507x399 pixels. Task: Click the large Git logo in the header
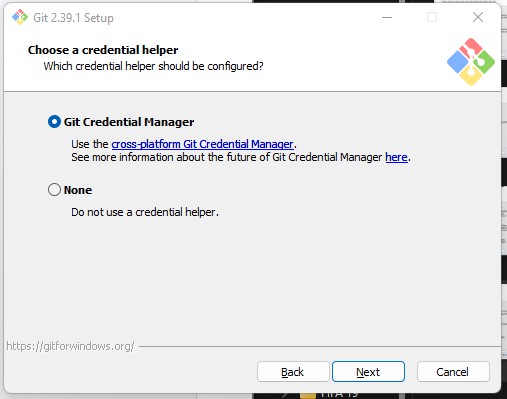click(471, 62)
